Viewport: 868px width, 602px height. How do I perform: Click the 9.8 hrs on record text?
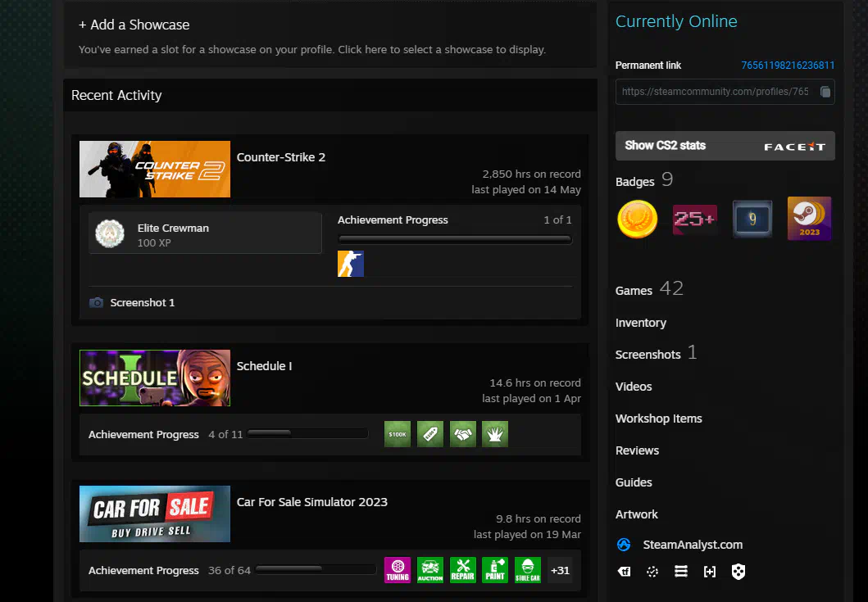coord(538,519)
